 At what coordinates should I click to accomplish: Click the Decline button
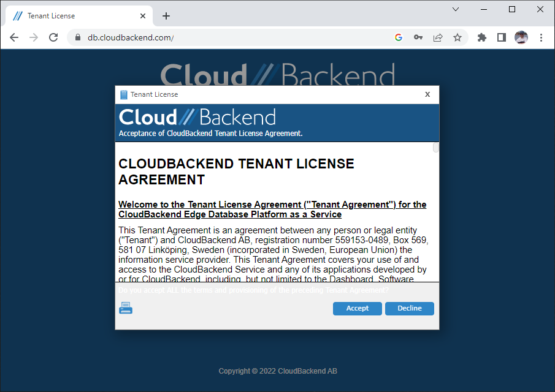[410, 308]
